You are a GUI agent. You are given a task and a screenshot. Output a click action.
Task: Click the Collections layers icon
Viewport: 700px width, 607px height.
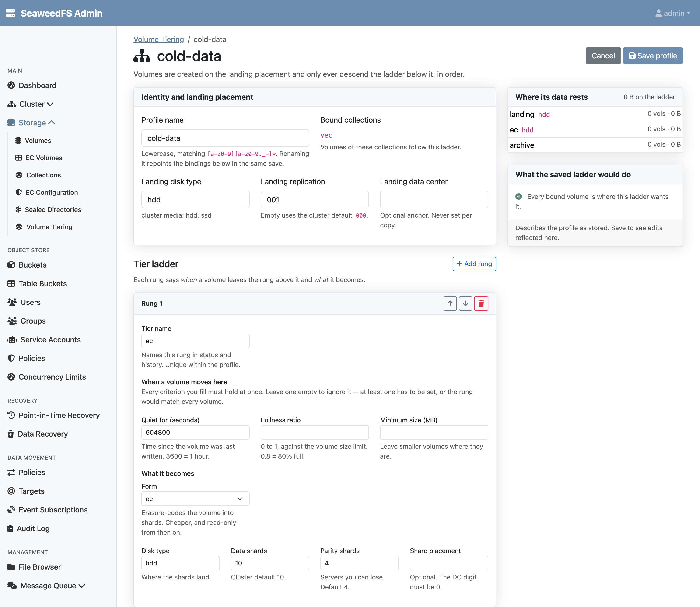[x=19, y=175]
